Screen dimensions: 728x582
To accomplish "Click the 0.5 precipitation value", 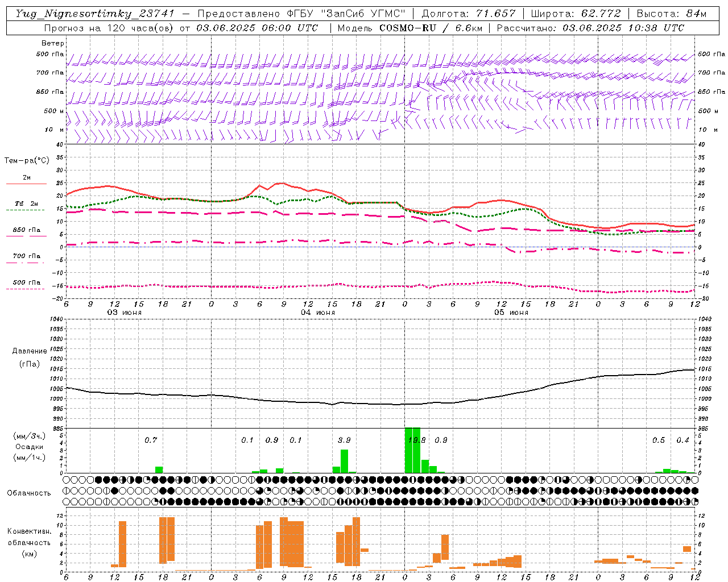I will coord(659,440).
